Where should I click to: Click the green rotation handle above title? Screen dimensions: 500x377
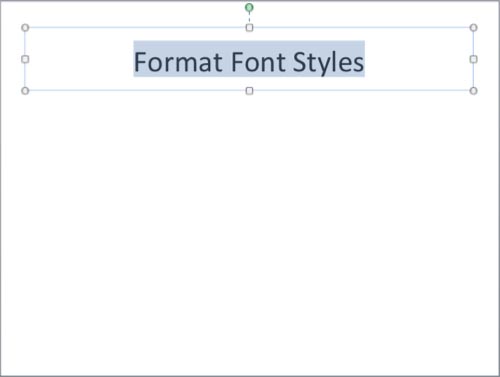pyautogui.click(x=249, y=7)
